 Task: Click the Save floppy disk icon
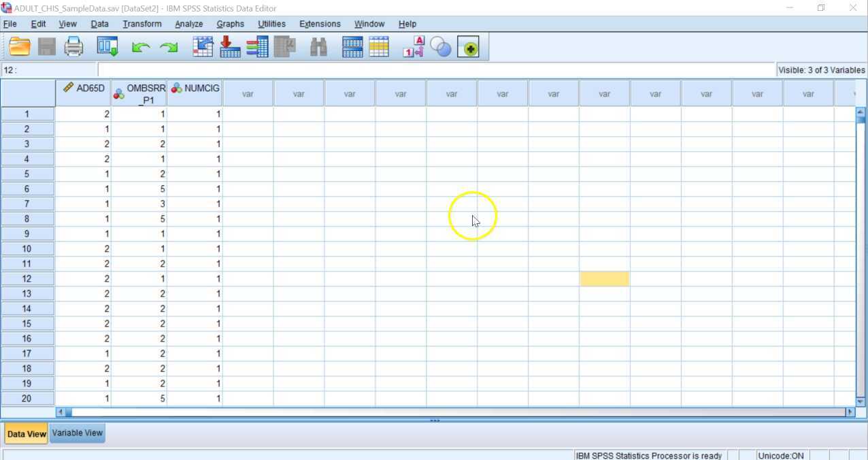tap(46, 47)
